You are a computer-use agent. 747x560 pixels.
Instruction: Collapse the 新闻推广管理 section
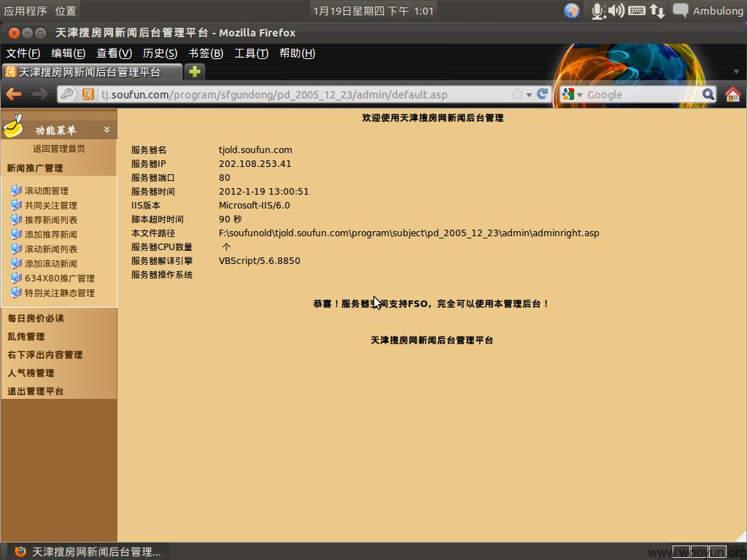point(35,168)
